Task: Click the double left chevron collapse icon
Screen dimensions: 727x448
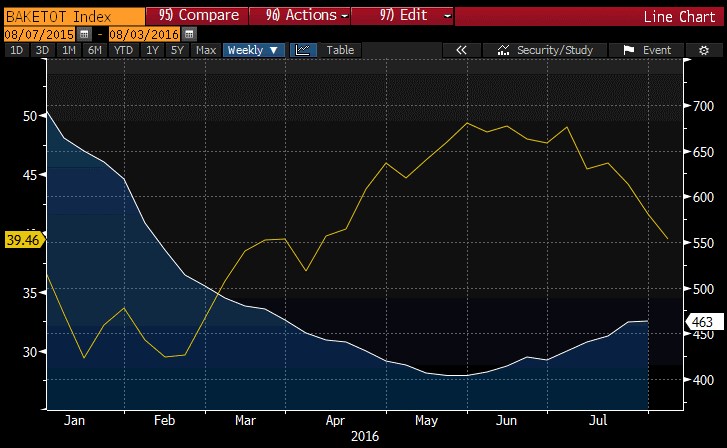Action: 461,50
